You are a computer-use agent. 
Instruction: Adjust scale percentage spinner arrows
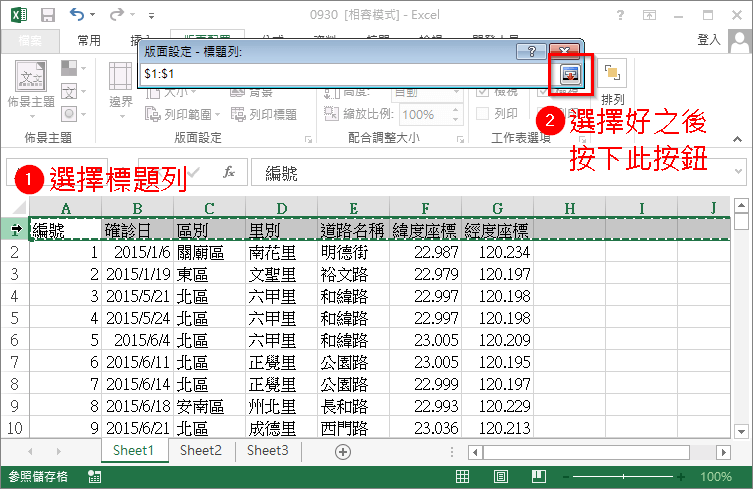(456, 114)
